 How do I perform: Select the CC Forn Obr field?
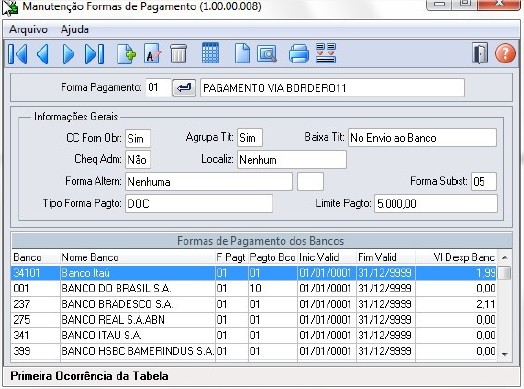point(138,138)
